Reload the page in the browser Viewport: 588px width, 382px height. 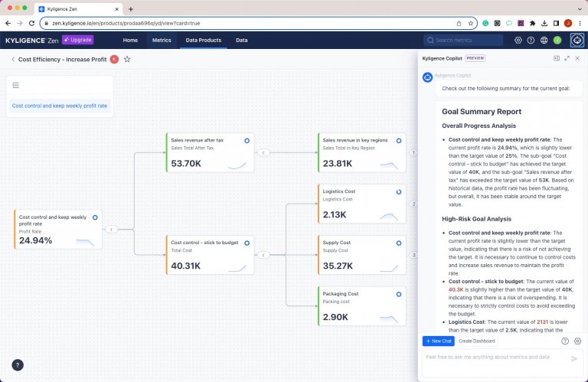coord(32,23)
